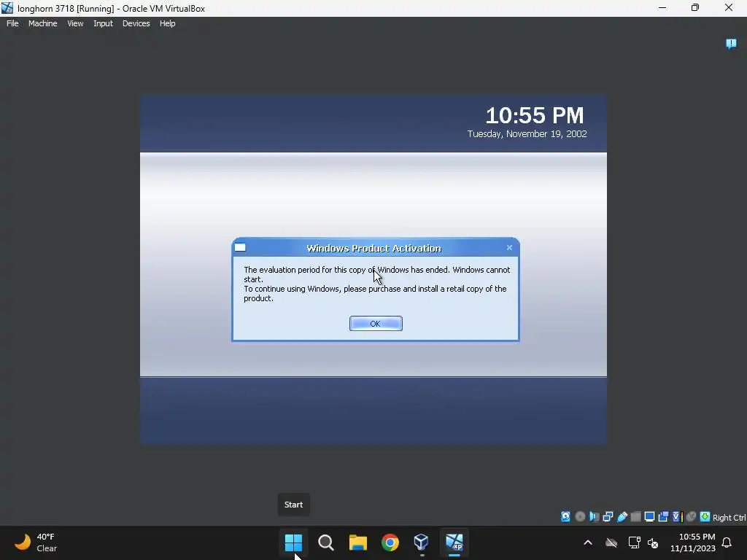Open taskbar Search
The image size is (747, 560).
click(x=326, y=542)
